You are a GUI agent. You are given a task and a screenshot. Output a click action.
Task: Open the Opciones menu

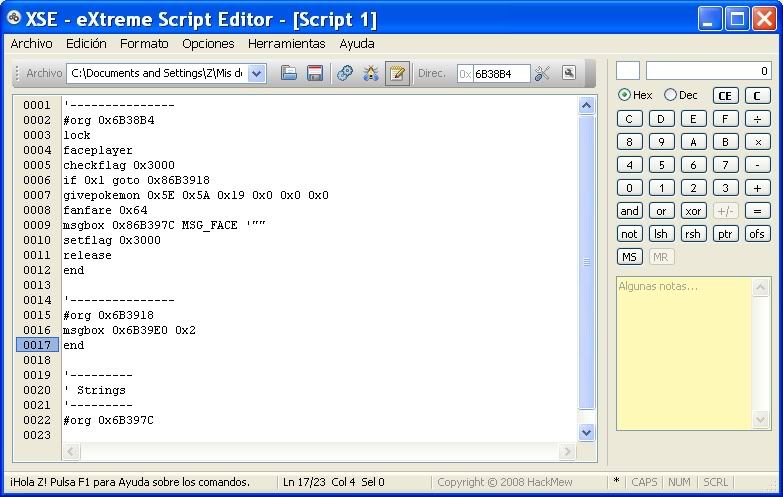click(208, 44)
